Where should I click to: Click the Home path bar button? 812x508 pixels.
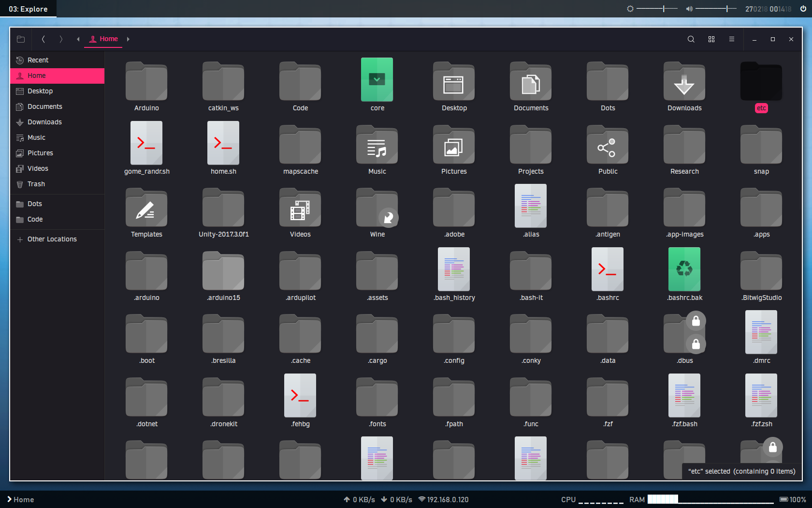point(103,39)
